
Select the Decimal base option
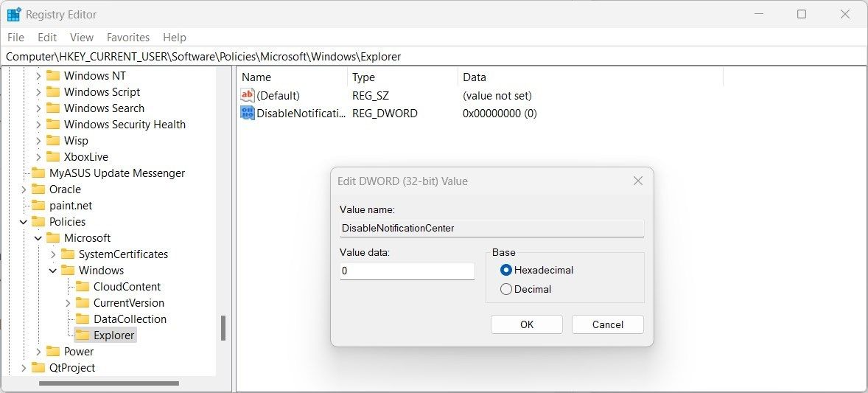(506, 289)
